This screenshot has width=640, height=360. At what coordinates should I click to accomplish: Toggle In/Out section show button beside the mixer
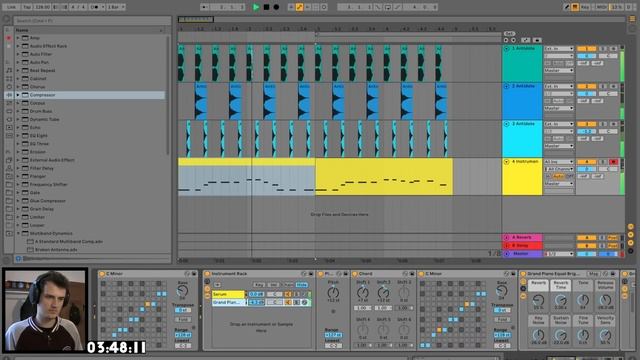pos(631,227)
